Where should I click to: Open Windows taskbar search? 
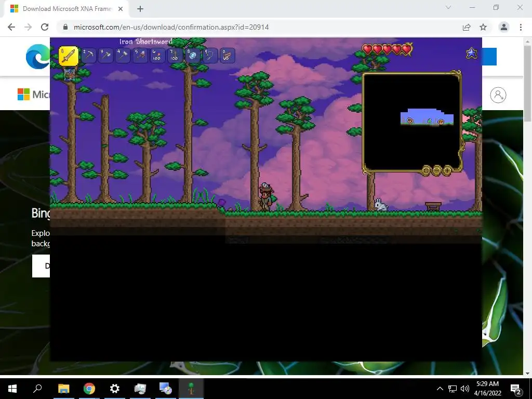[37, 389]
